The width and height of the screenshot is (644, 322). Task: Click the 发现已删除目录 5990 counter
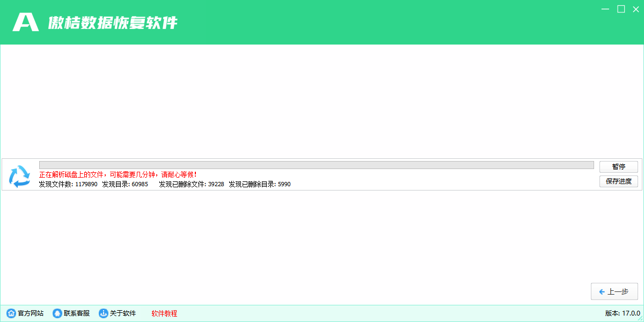pos(259,184)
